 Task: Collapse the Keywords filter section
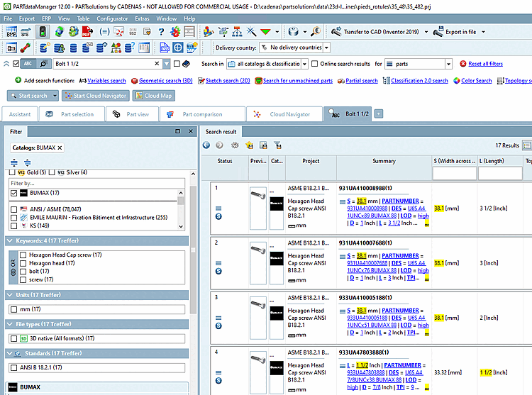[9, 240]
